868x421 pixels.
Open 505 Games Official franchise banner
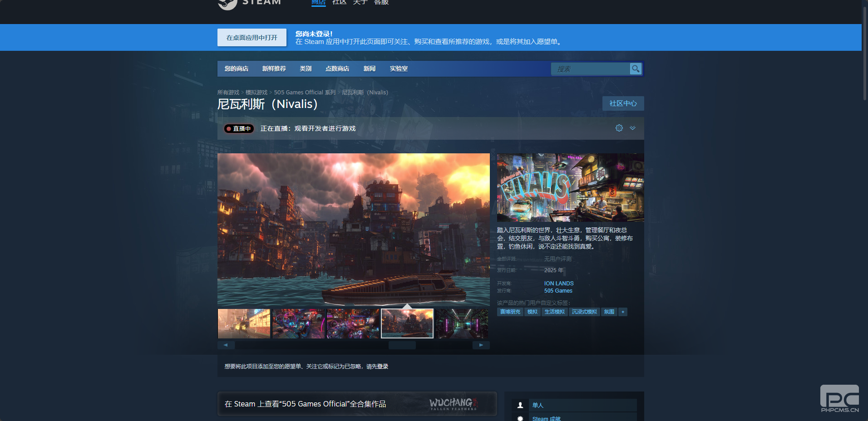[357, 404]
